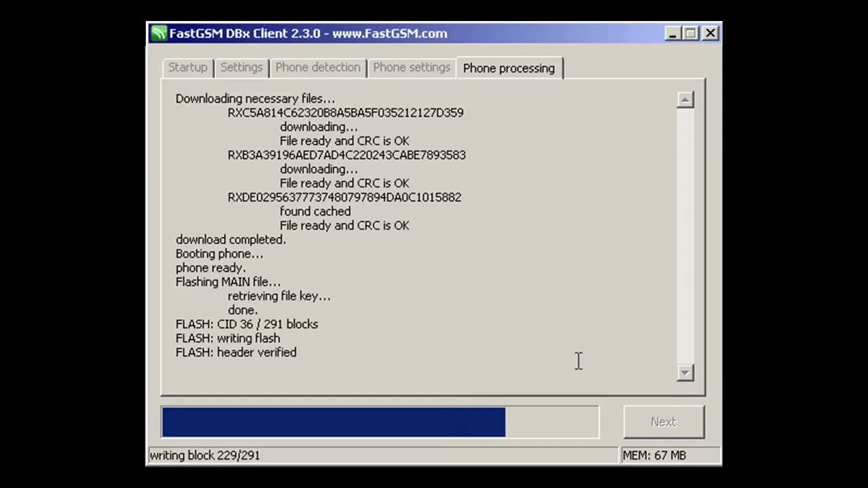
Task: Click the 'writing block 229/291' status text
Action: click(205, 455)
